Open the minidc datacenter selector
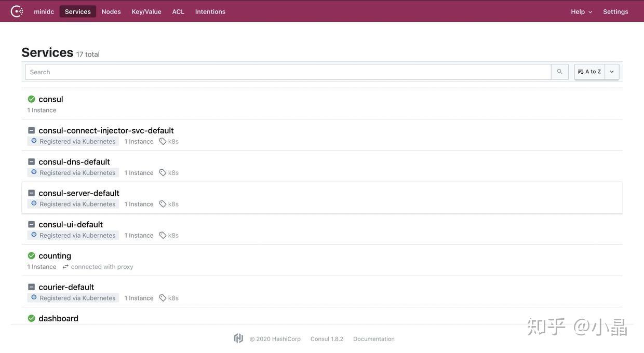 tap(44, 11)
